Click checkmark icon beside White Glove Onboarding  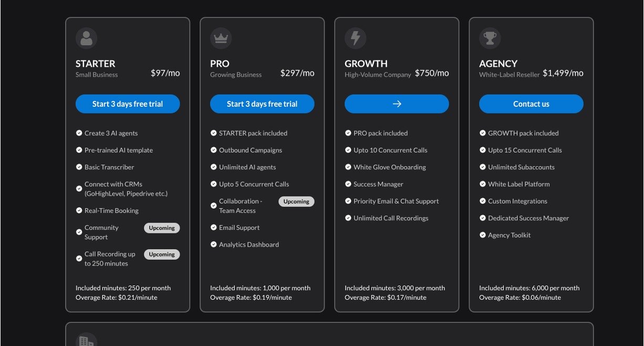pyautogui.click(x=348, y=167)
